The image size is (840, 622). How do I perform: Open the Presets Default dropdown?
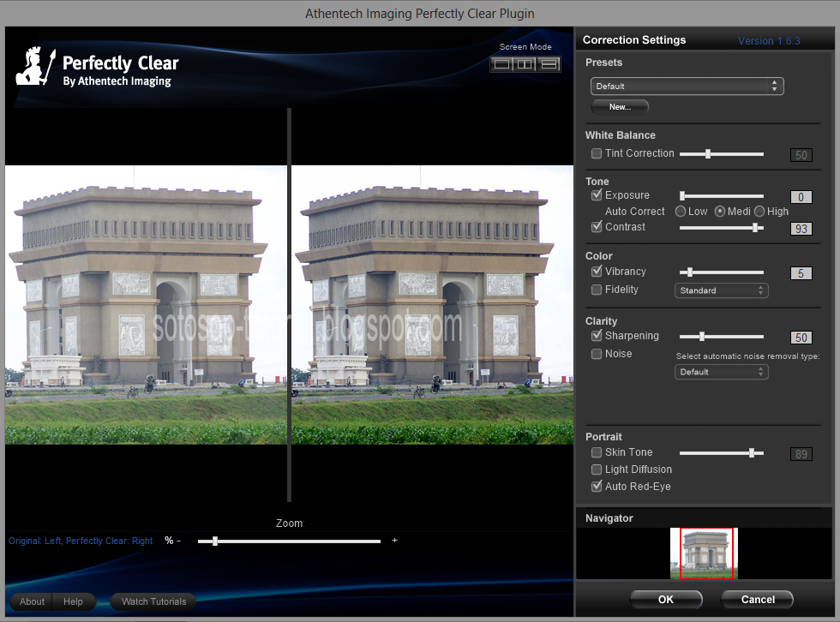point(687,87)
